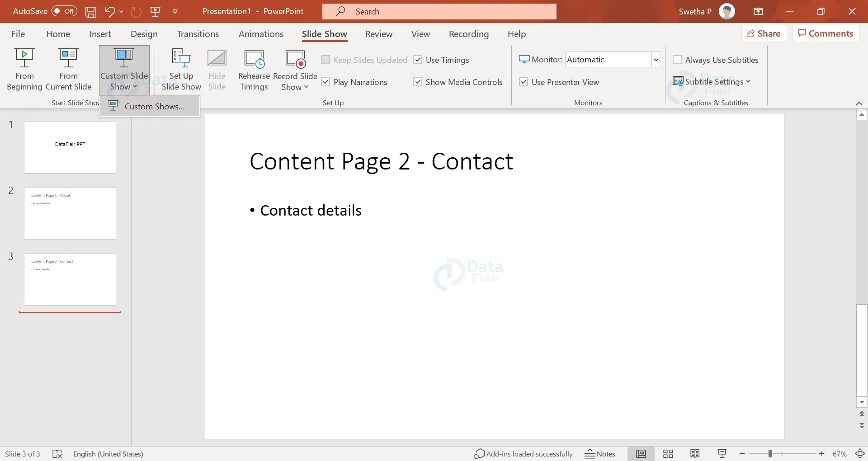Image resolution: width=868 pixels, height=461 pixels.
Task: Go to next slide using double-arrow down
Action: [862, 425]
